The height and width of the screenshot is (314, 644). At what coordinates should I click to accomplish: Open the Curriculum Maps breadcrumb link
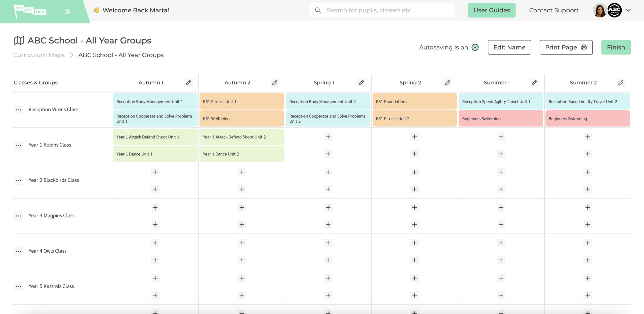coord(39,55)
